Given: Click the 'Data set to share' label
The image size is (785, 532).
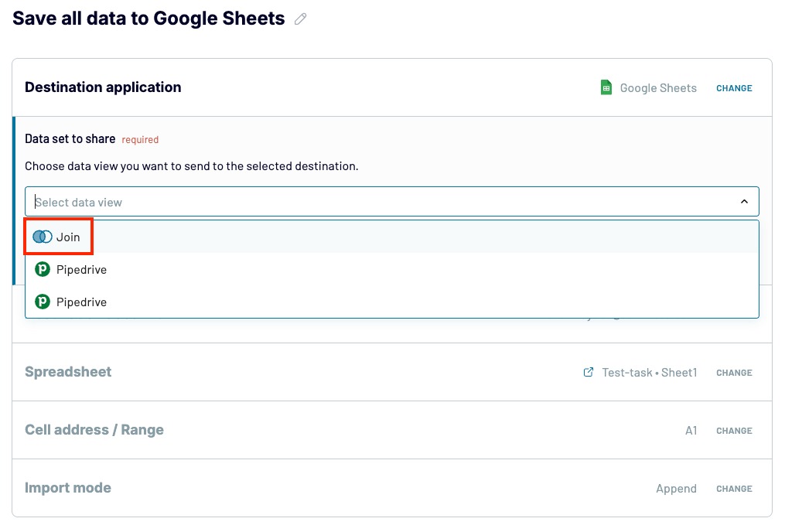Looking at the screenshot, I should coord(70,138).
